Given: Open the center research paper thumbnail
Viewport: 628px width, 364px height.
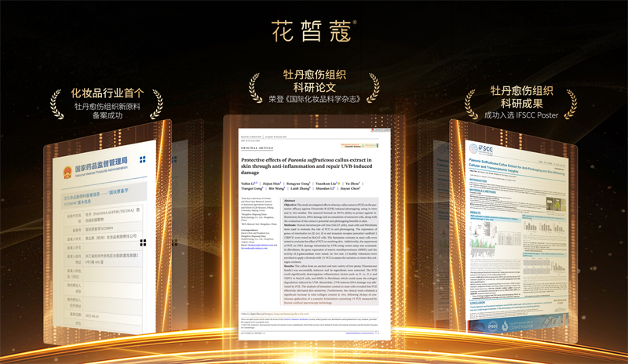Looking at the screenshot, I should coord(314,235).
